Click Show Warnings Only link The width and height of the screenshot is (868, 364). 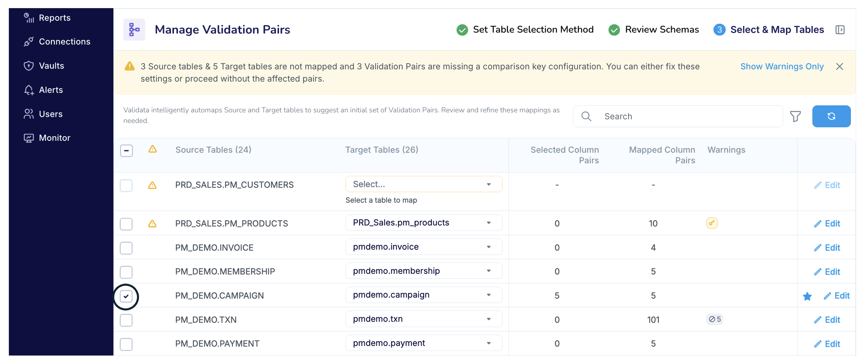782,66
